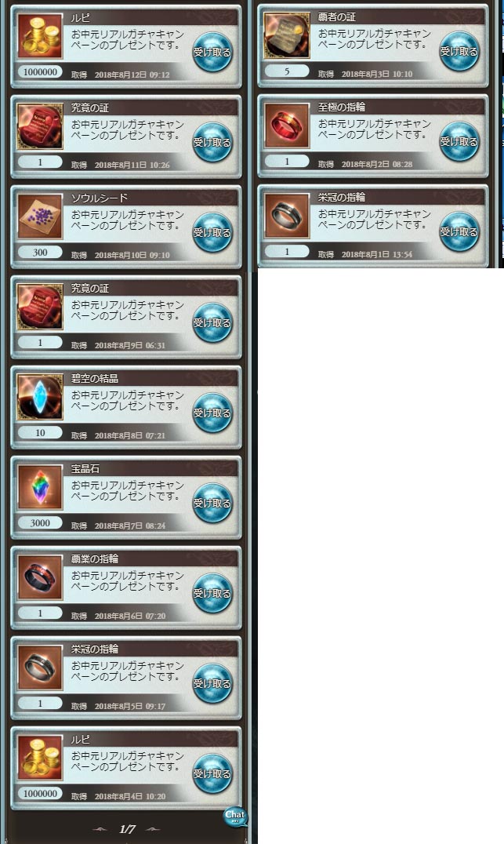
Task: Click the red 至極の指輪 ring icon
Action: (287, 126)
